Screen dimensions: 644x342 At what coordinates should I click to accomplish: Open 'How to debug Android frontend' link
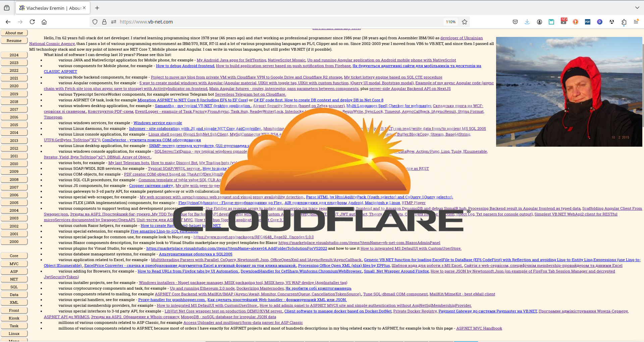pos(185,66)
